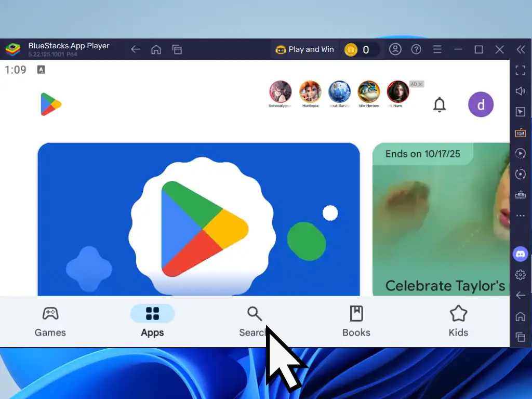Open the Search tab
The height and width of the screenshot is (399, 532).
pos(254,322)
